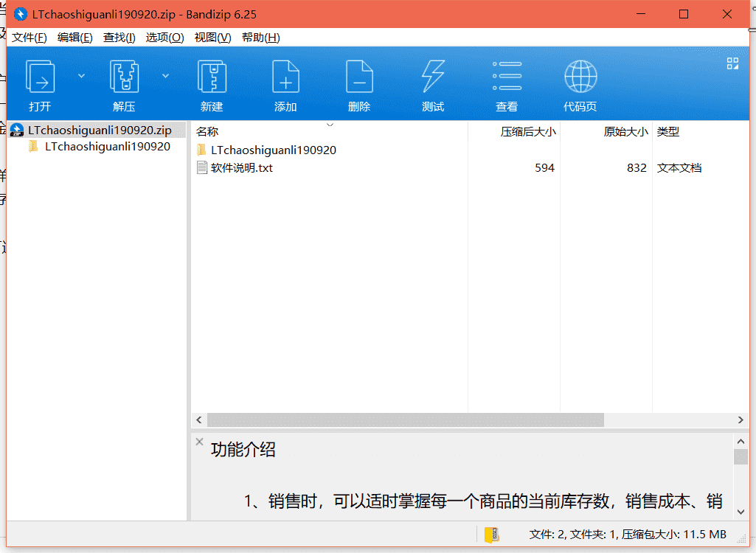Click the Open (打开) toolbar icon

click(x=40, y=76)
